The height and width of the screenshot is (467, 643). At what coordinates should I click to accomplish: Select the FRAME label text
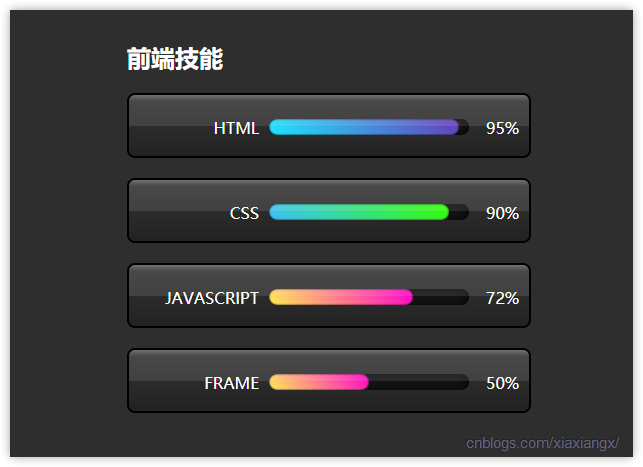click(232, 383)
